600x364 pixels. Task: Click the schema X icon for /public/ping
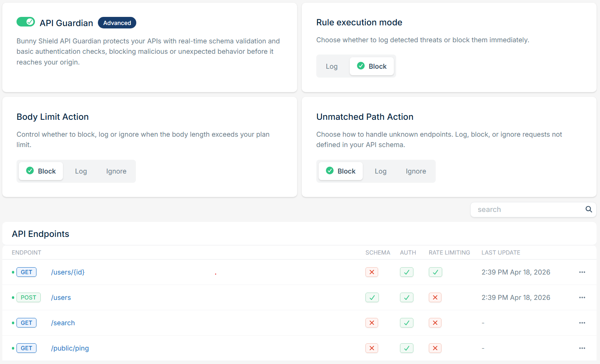pos(372,348)
